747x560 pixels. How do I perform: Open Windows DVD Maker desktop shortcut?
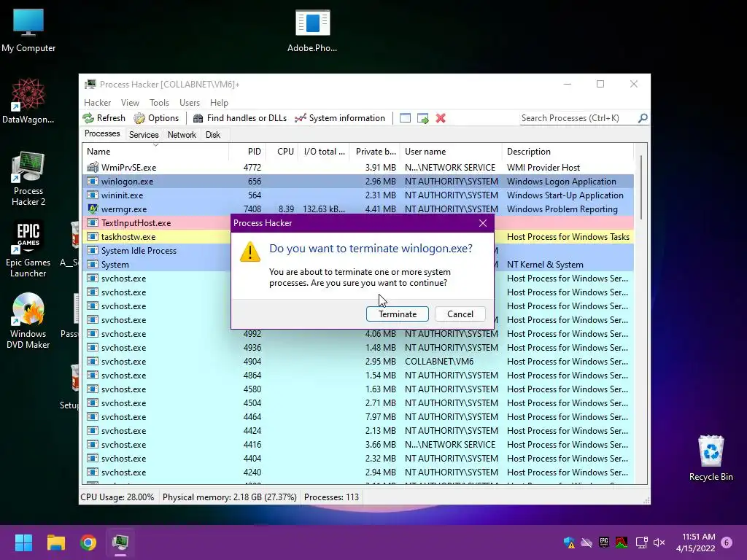[x=28, y=321]
